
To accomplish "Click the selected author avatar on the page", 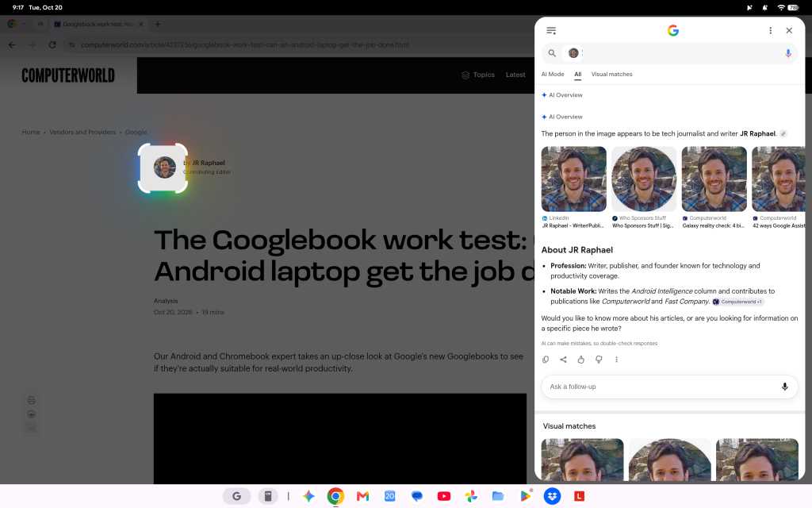I will [x=164, y=167].
